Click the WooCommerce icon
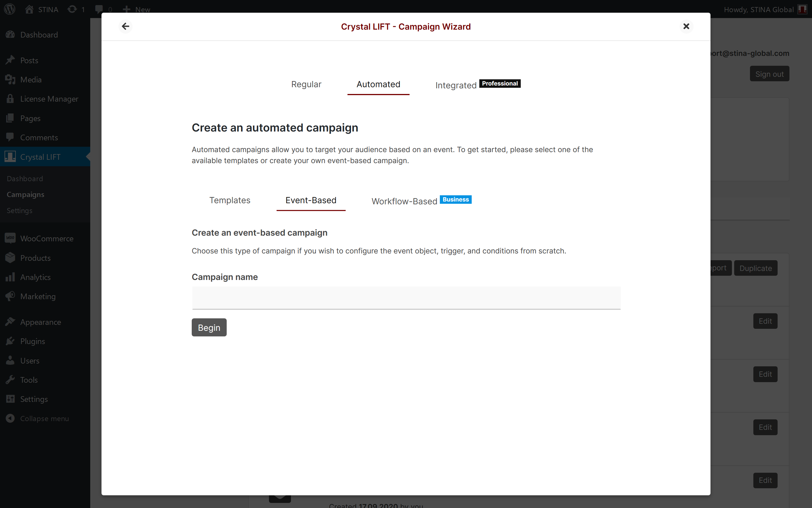The width and height of the screenshot is (812, 508). click(10, 238)
